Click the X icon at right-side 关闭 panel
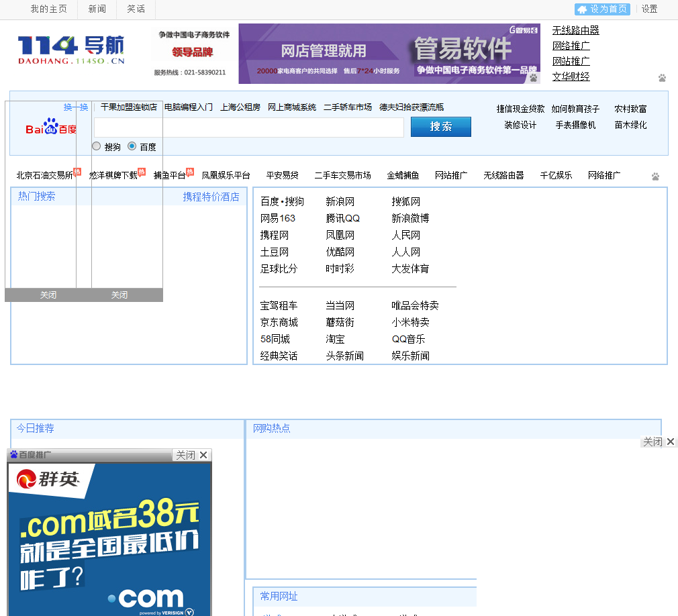The width and height of the screenshot is (678, 616). (671, 442)
